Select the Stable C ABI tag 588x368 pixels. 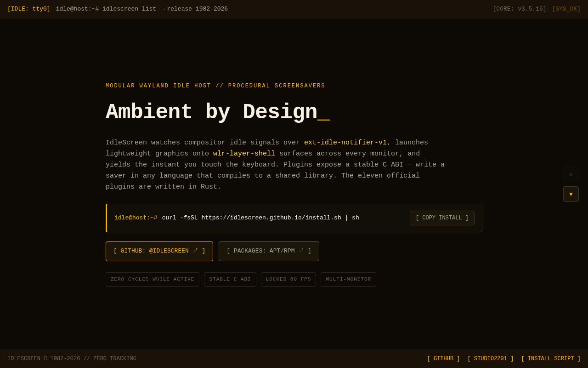[x=230, y=279]
